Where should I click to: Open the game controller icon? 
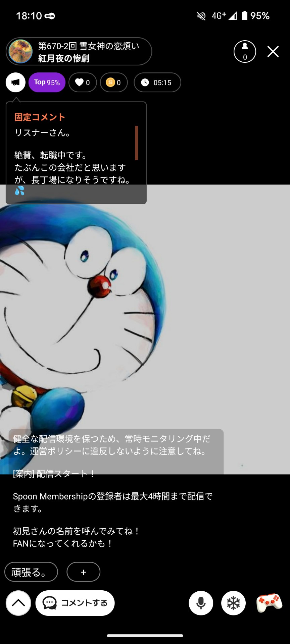(x=269, y=602)
